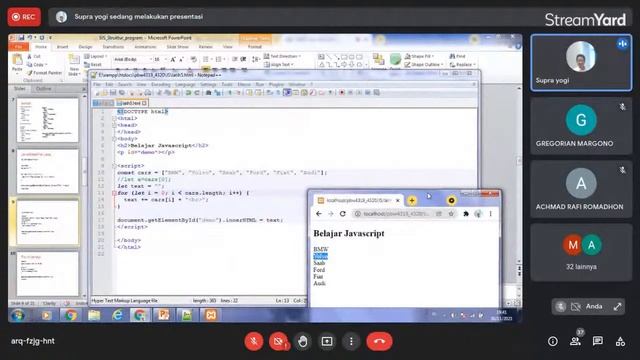Screen dimensions: 640x360
Task: Select the Supra yogi participant tile
Action: coord(581,62)
